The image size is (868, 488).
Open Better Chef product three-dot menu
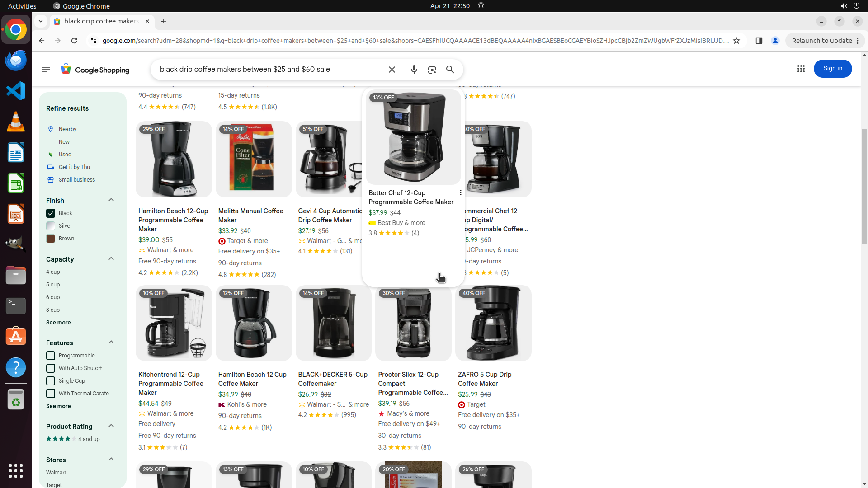point(460,193)
